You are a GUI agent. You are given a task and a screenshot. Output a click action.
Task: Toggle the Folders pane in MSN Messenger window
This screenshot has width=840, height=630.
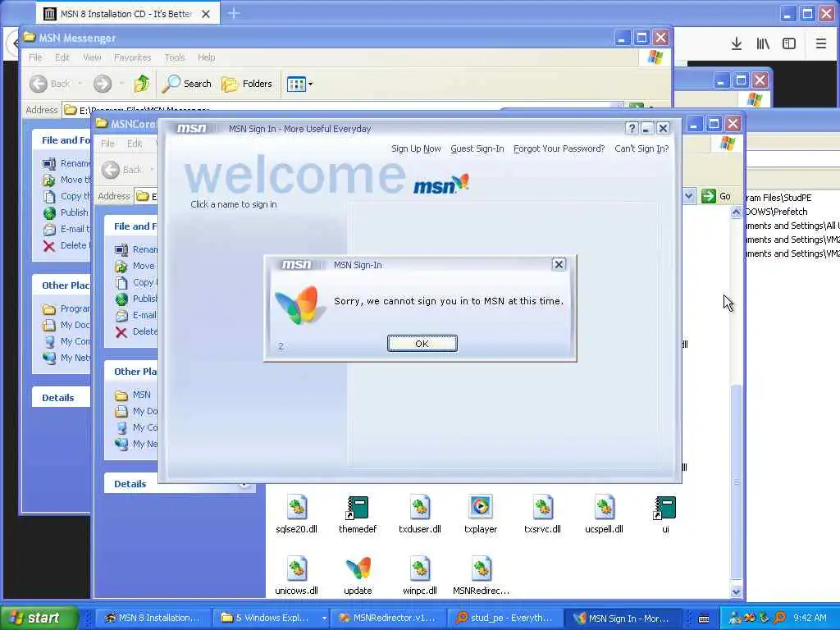tap(247, 84)
